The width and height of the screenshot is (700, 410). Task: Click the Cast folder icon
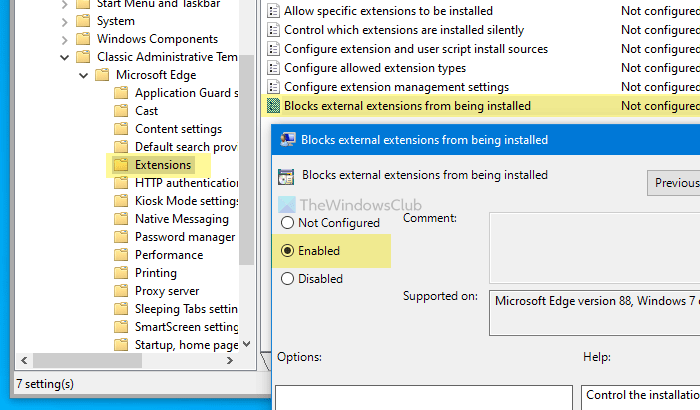[x=121, y=111]
